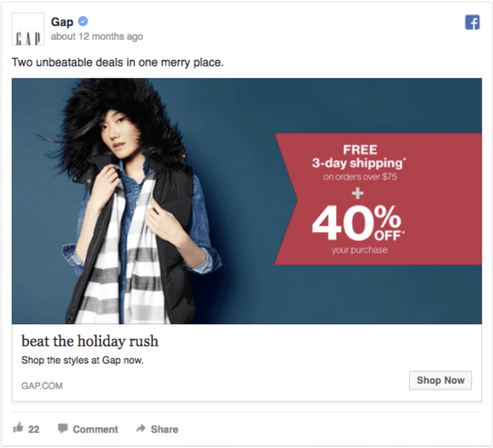Click the share arrow icon
The width and height of the screenshot is (493, 448).
coord(141,428)
